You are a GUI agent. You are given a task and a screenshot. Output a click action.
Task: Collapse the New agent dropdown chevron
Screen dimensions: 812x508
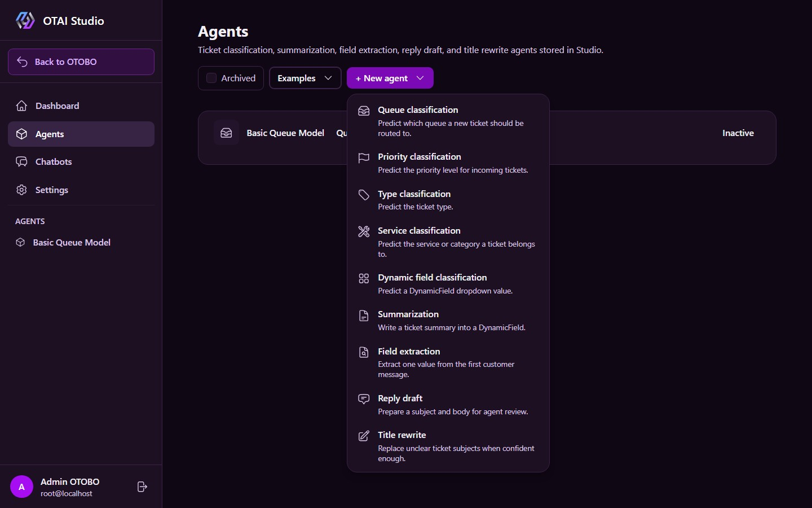point(420,78)
